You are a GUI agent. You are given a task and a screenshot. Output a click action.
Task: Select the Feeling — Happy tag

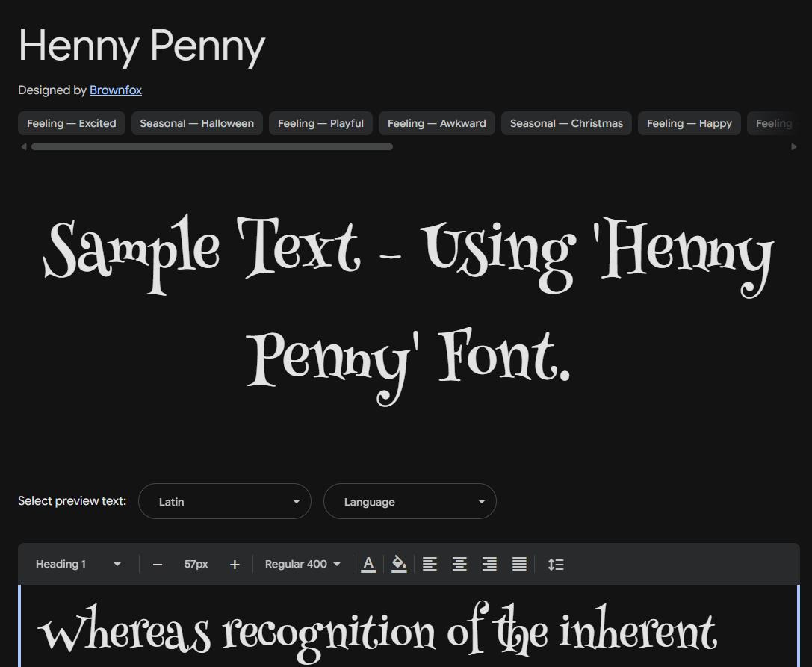(689, 123)
